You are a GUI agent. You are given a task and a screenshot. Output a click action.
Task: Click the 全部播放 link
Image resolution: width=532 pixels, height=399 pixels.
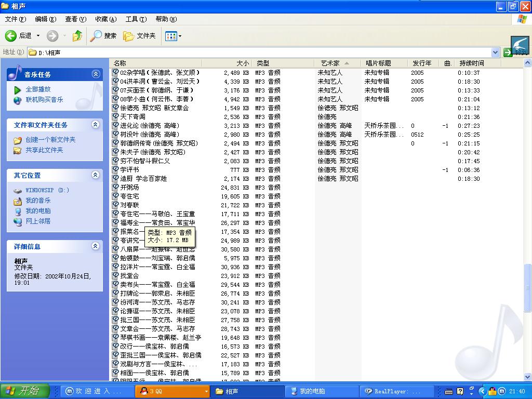tap(38, 89)
